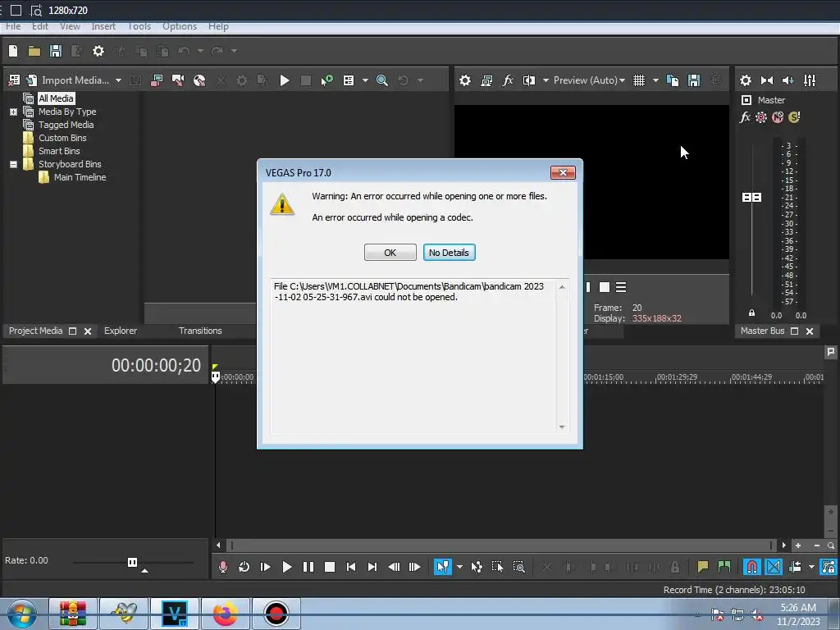Toggle Loop Playback in transport bar
This screenshot has width=840, height=630.
click(x=244, y=567)
